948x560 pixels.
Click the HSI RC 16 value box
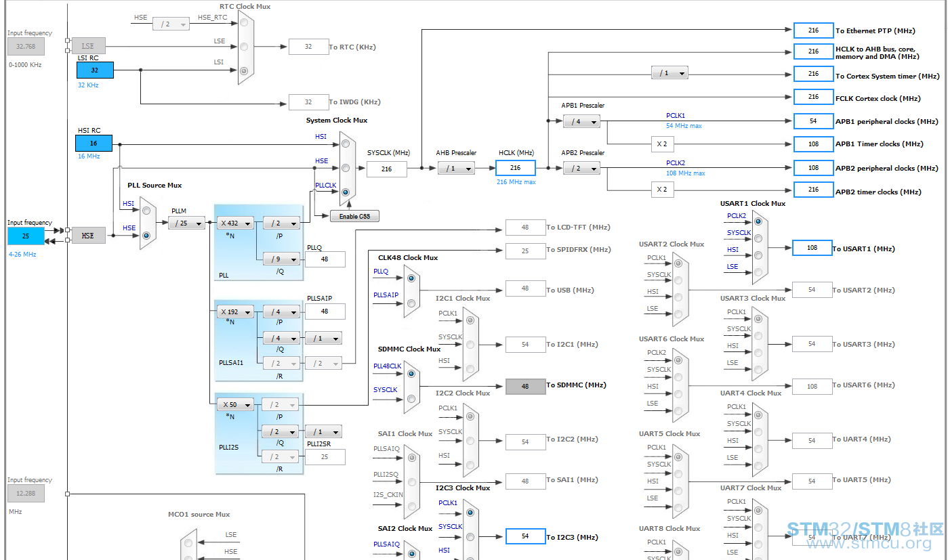coord(94,143)
